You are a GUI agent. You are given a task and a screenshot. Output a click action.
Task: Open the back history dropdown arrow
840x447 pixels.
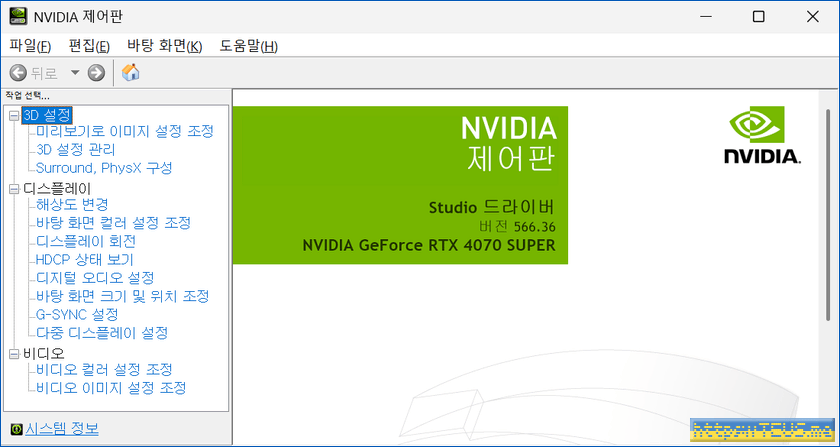(x=75, y=72)
